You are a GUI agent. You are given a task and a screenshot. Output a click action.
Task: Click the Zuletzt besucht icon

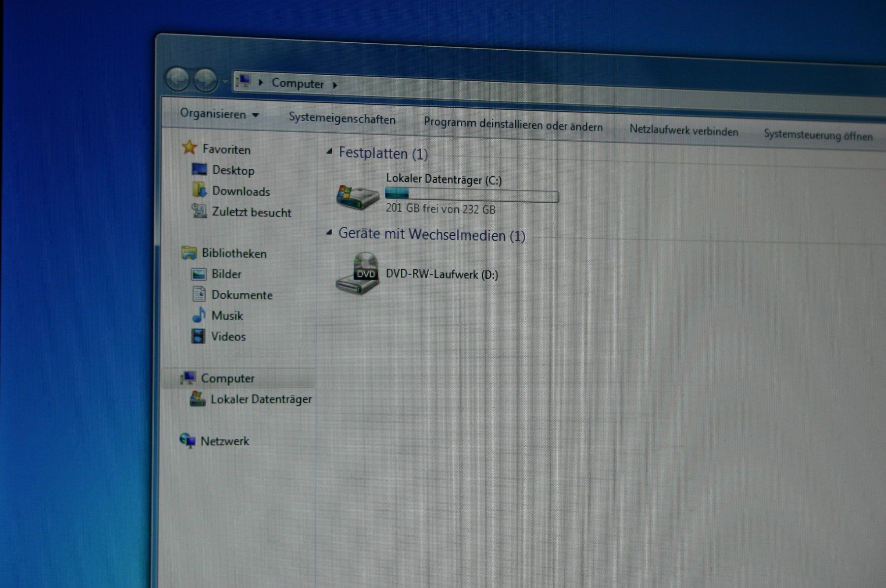(199, 211)
